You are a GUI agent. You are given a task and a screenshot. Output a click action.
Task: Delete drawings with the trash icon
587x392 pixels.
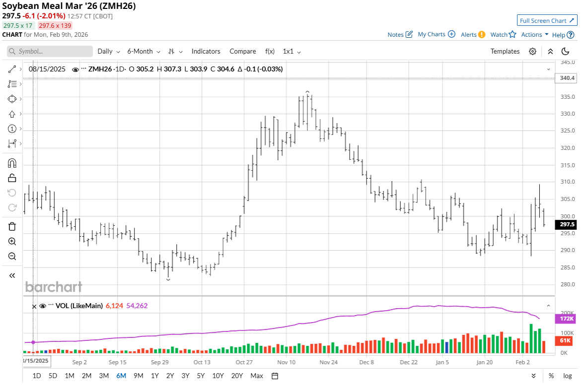[x=12, y=227]
